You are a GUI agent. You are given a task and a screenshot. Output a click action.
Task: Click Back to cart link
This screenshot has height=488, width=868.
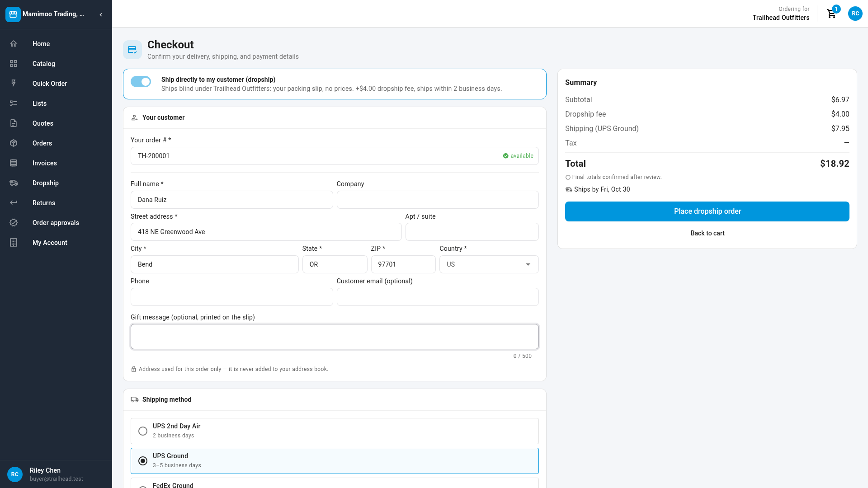707,233
